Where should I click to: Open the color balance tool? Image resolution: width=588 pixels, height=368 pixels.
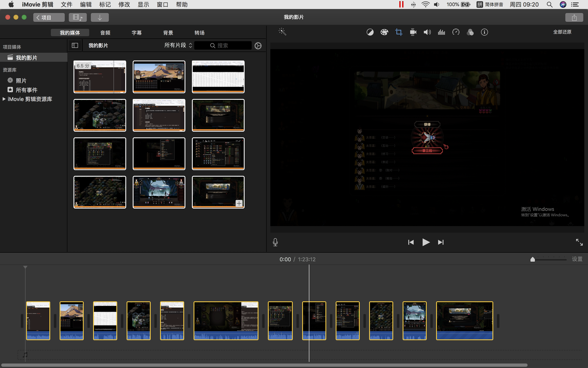[370, 32]
